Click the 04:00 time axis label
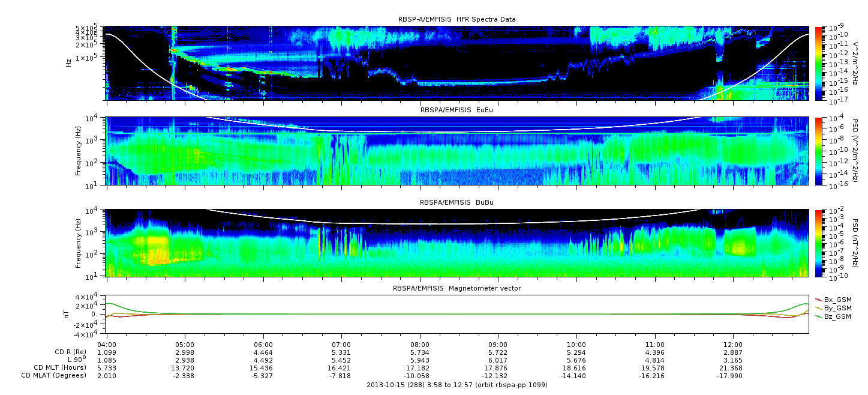 pyautogui.click(x=107, y=346)
